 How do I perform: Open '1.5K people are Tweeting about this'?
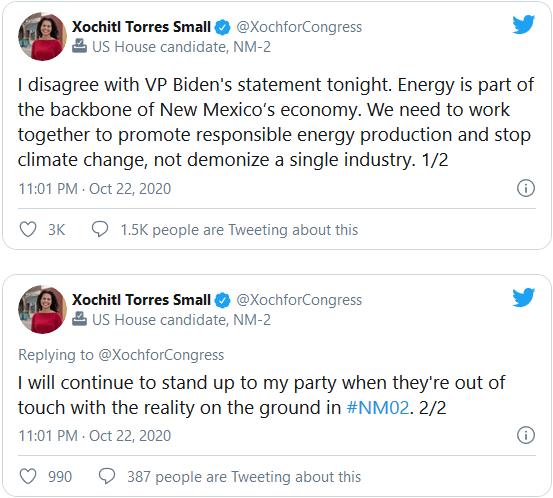[239, 230]
